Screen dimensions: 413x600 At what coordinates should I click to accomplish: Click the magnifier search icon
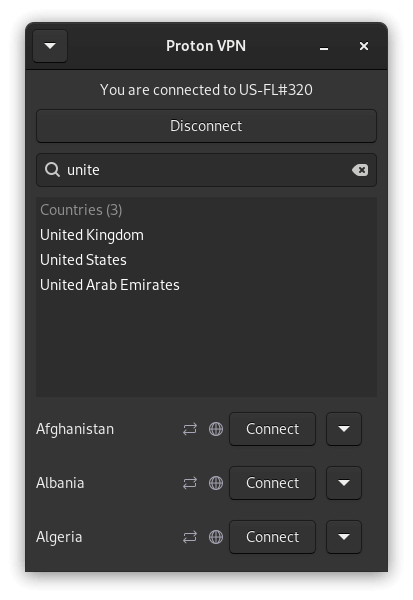point(52,170)
